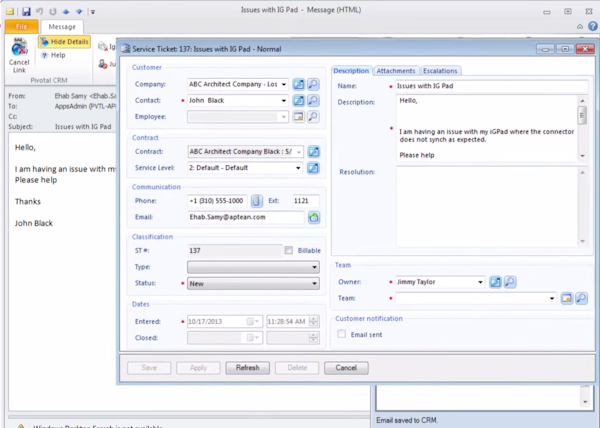Click the Cancel Link ribbon icon
Screen dimensions: 600x428
(18, 52)
